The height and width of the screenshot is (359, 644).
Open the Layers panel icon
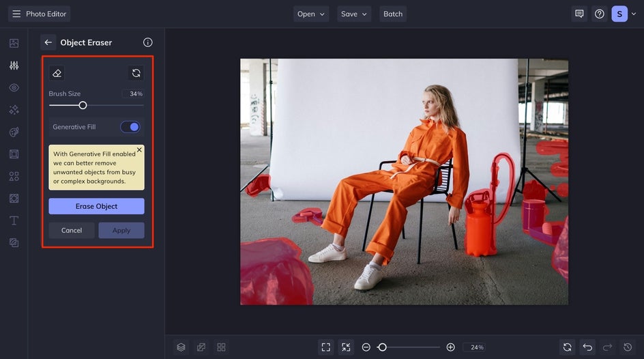pyautogui.click(x=181, y=347)
